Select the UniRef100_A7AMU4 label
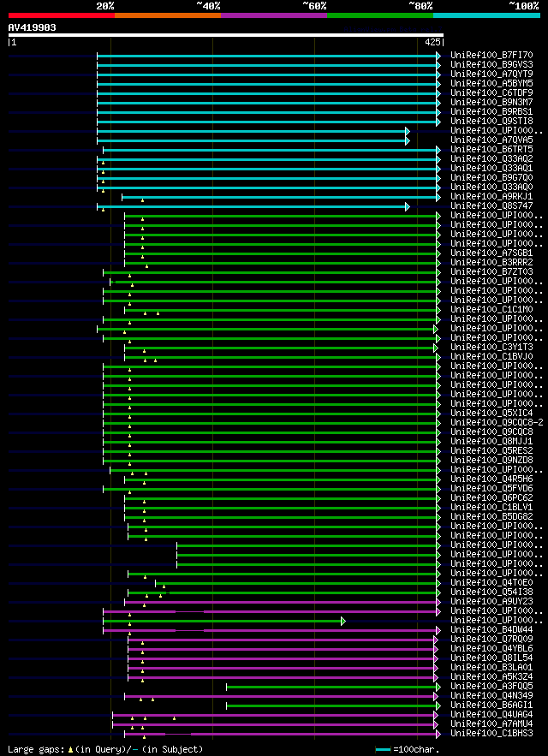Viewport: 548px width, 756px height. point(491,723)
